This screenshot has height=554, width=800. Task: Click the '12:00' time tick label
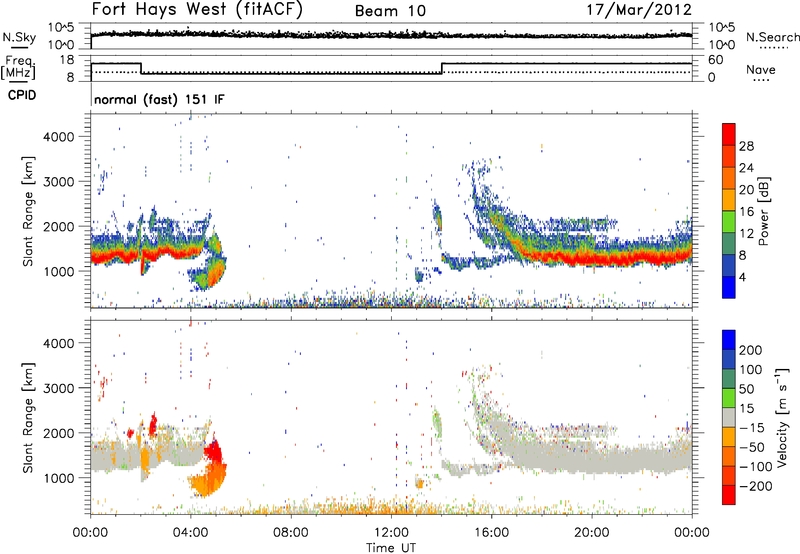click(x=391, y=533)
